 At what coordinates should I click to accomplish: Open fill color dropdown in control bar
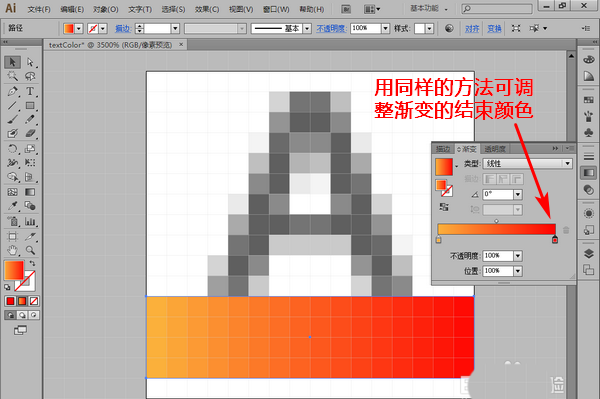click(79, 28)
